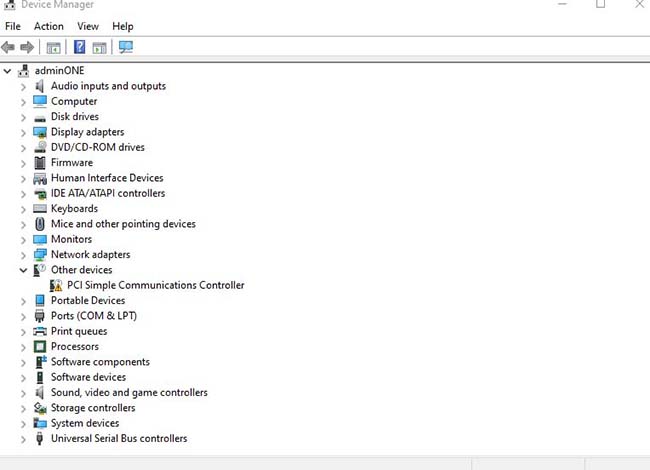Select the Portable Devices label

click(88, 300)
